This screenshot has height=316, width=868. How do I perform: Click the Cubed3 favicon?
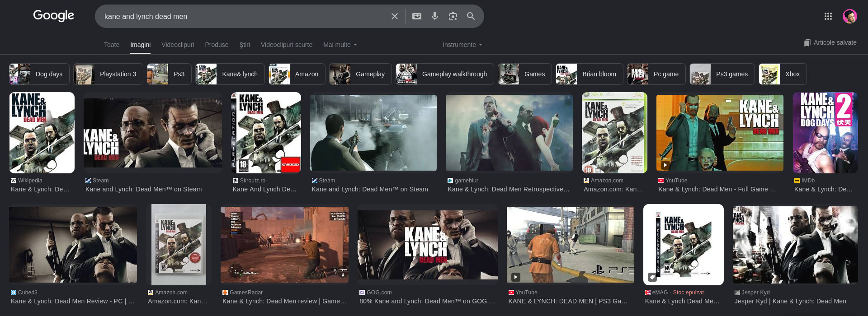click(14, 293)
